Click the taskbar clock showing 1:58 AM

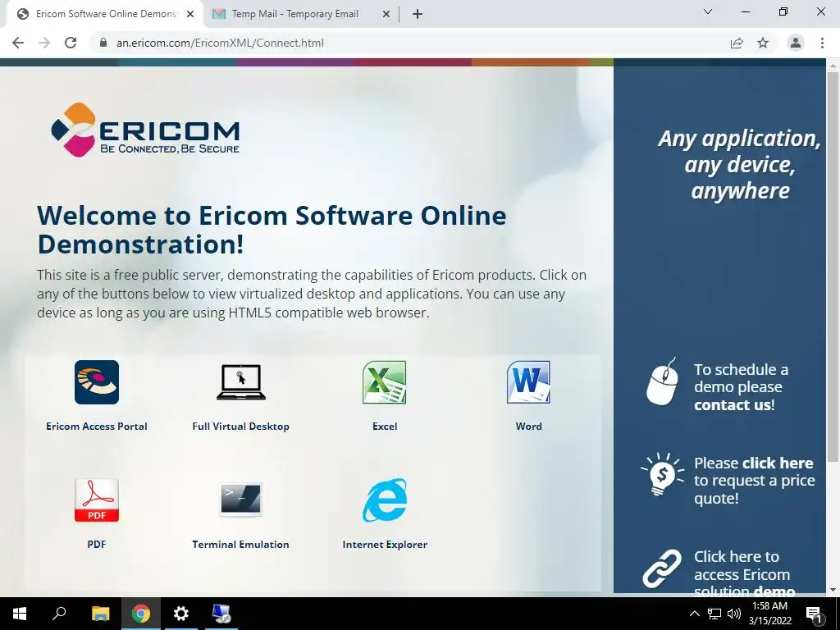769,614
